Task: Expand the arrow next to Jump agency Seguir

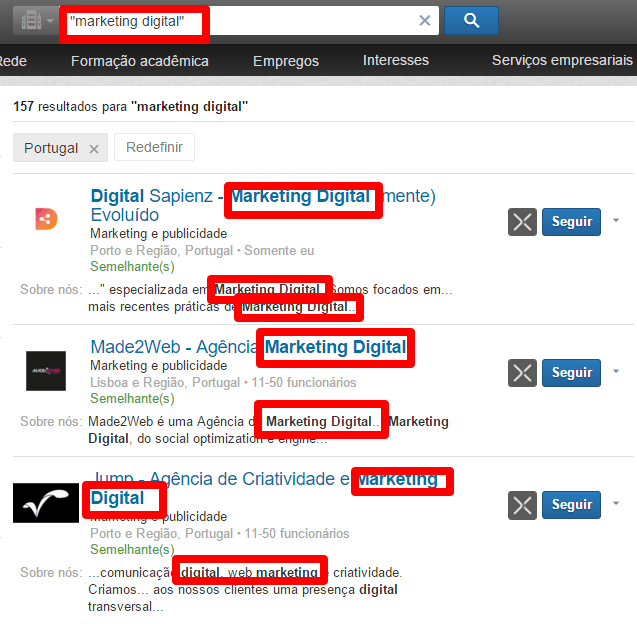Action: tap(616, 503)
